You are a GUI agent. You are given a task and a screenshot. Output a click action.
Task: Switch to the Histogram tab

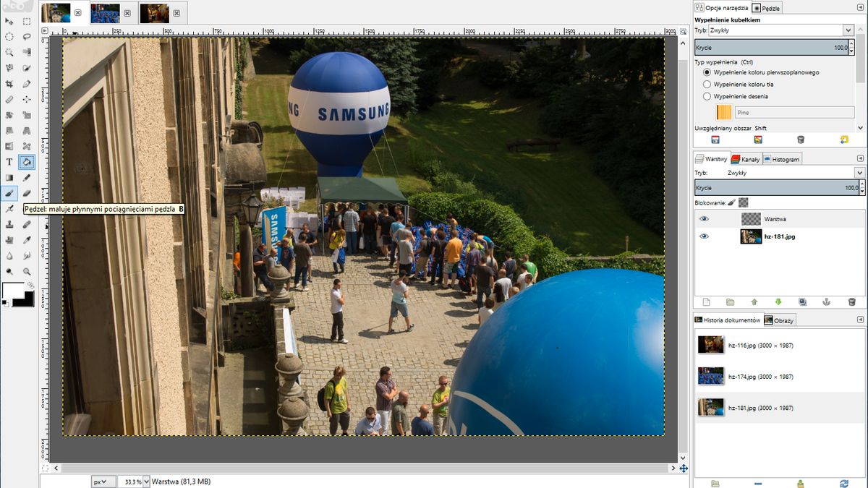click(781, 159)
